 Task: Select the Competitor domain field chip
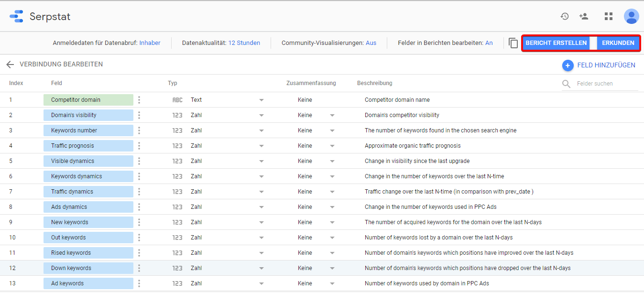[88, 100]
